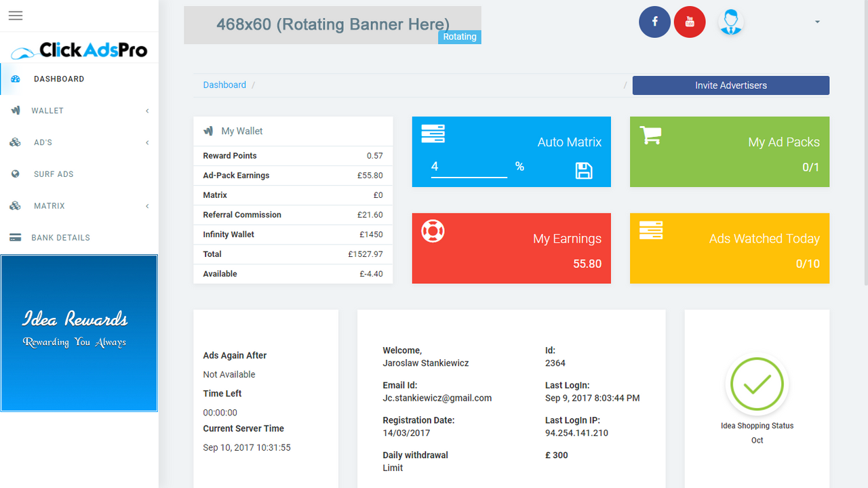The image size is (868, 488).
Task: Click the My Earnings lifebuoy icon
Action: pyautogui.click(x=433, y=231)
